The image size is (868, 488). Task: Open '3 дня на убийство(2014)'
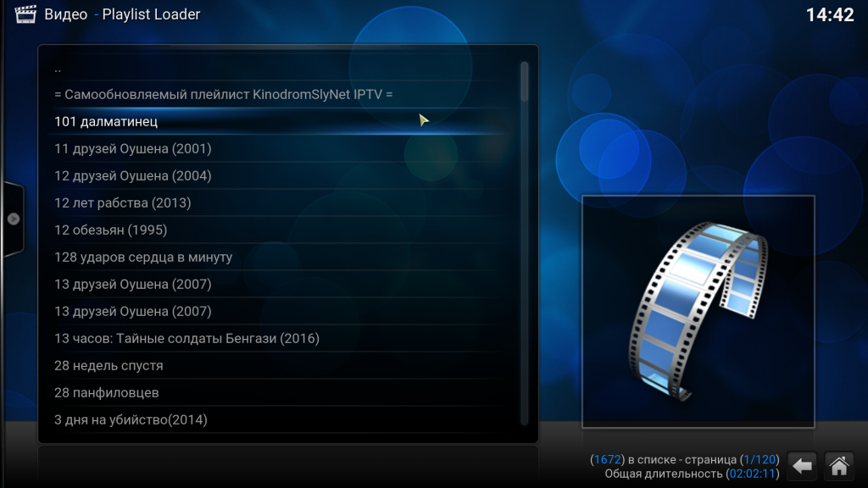(x=131, y=419)
